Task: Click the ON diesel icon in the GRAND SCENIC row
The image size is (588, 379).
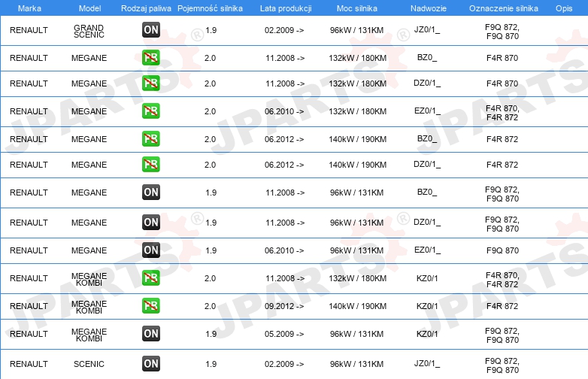Action: pos(151,30)
